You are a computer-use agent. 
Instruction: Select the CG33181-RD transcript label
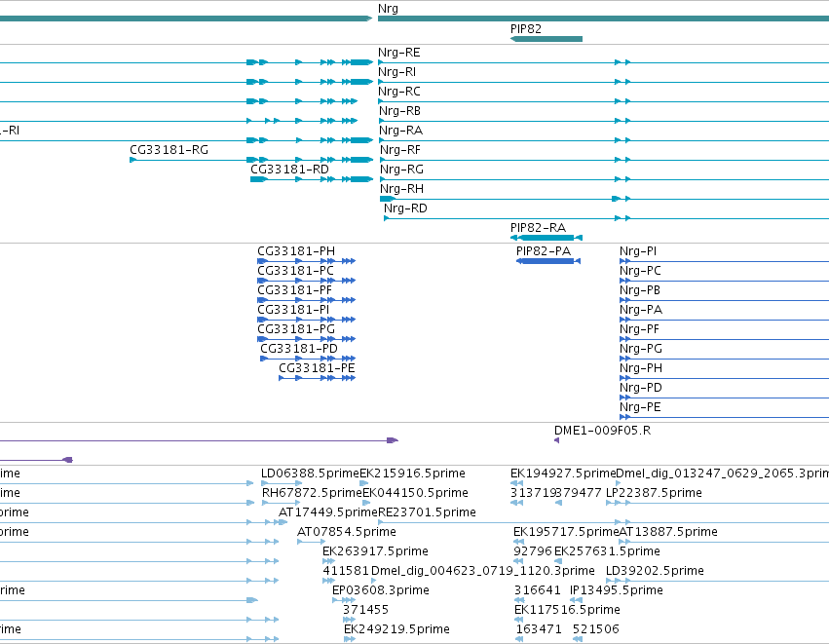[x=289, y=170]
